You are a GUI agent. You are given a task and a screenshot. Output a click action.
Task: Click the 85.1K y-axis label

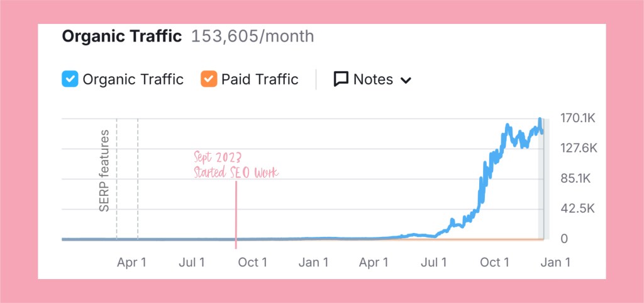click(x=575, y=178)
